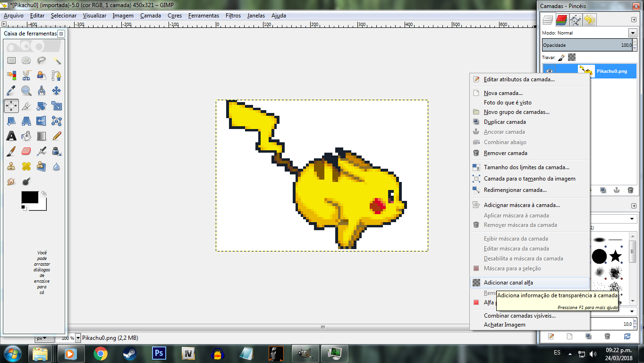The width and height of the screenshot is (644, 363).
Task: Select the Scissors Select tool
Action: coord(26,76)
